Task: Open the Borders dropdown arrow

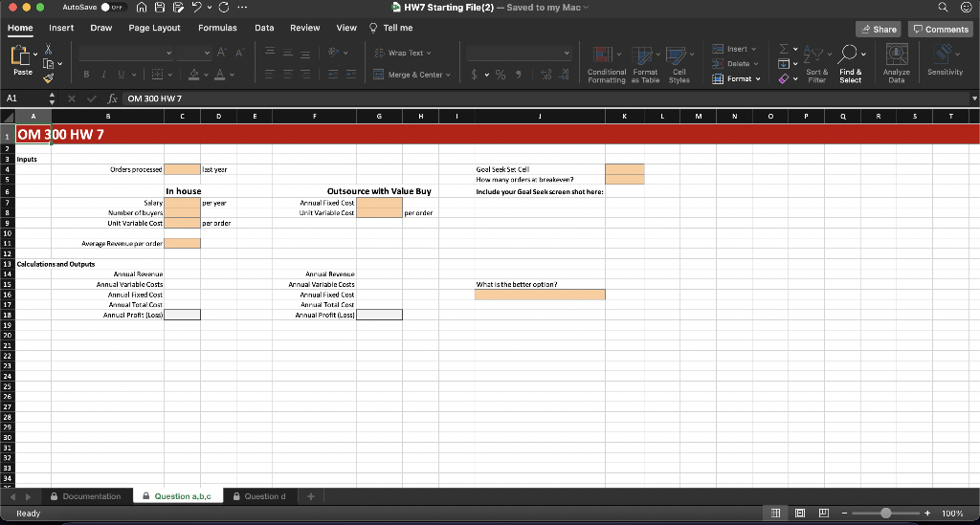Action: (x=170, y=75)
